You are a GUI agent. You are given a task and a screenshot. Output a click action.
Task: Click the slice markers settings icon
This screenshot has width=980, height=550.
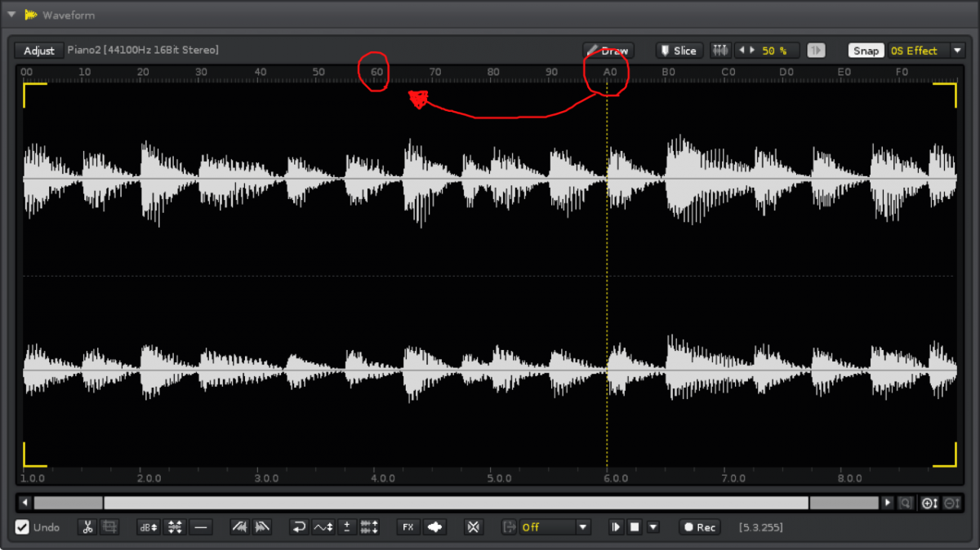coord(719,51)
